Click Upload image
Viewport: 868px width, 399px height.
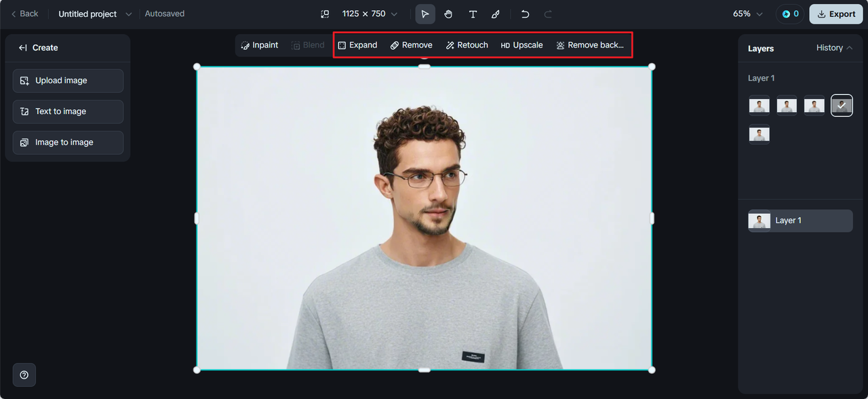coord(68,81)
